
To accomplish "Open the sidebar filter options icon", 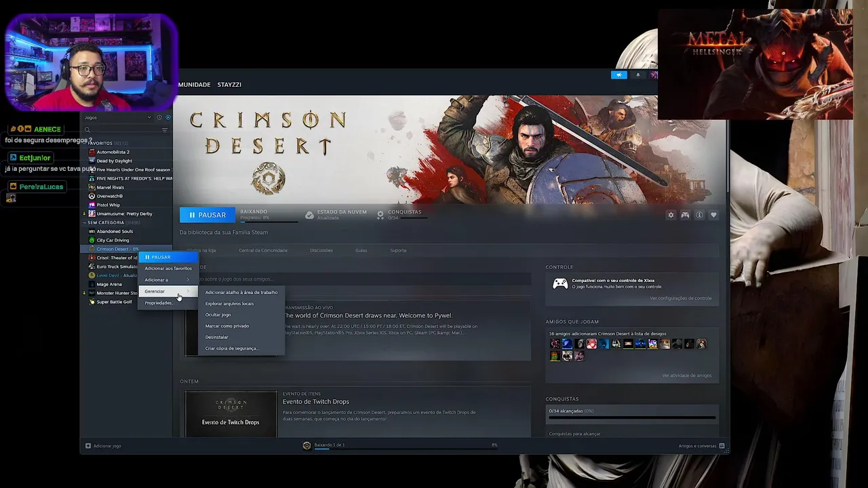I will (x=164, y=129).
